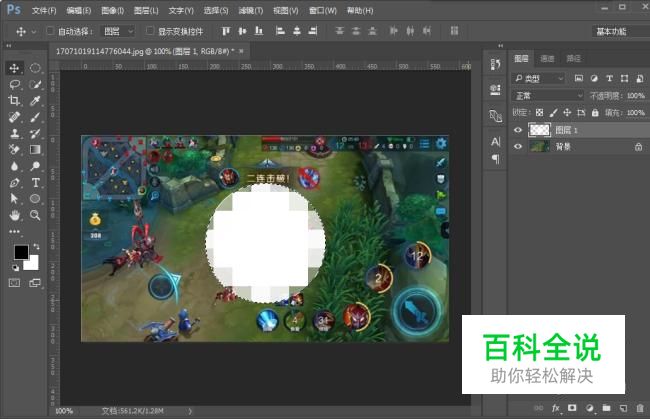
Task: Select the Spot Healing Brush tool
Action: (14, 117)
